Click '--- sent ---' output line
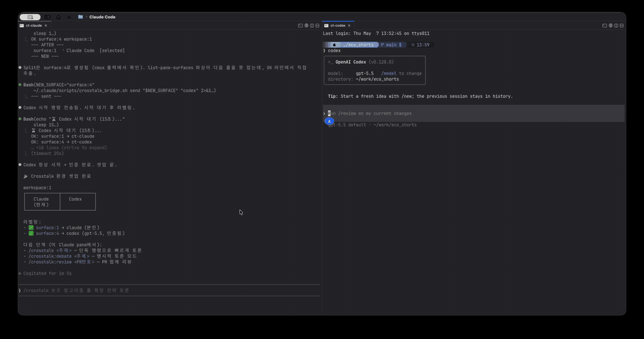This screenshot has width=644, height=339. coord(46,96)
